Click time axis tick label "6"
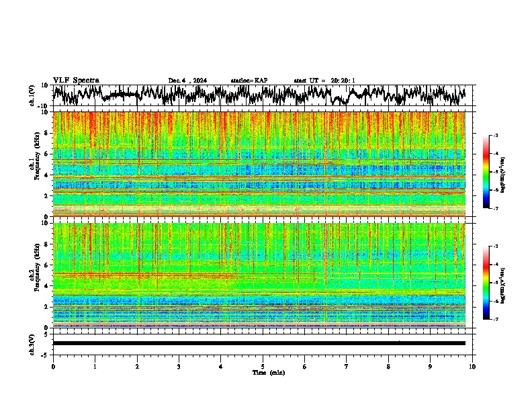 tap(305, 367)
